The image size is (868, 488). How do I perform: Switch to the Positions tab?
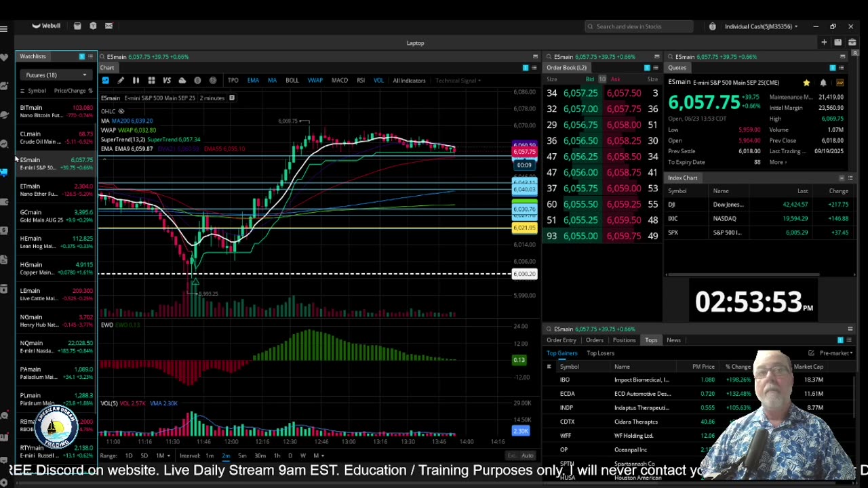pyautogui.click(x=624, y=340)
